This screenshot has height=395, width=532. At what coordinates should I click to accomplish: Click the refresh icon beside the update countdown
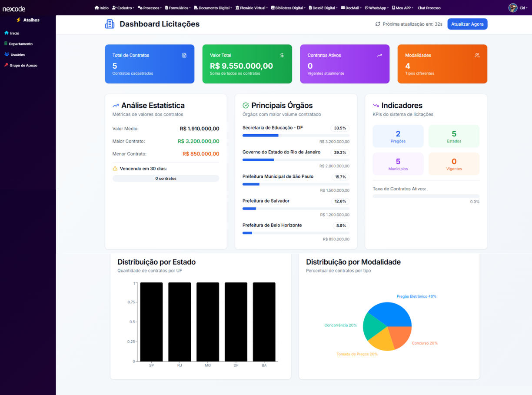(378, 24)
